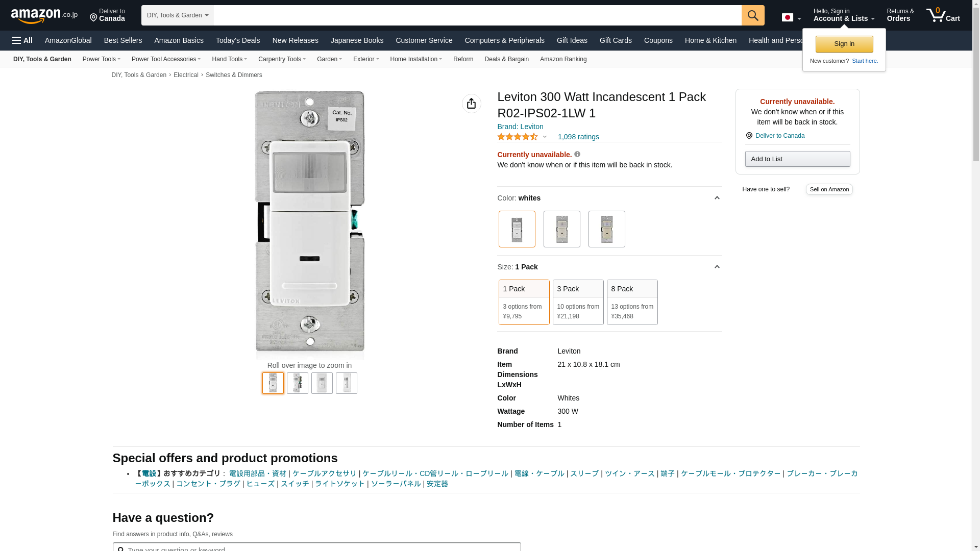
Task: View the second product thumbnail image
Action: [x=297, y=383]
